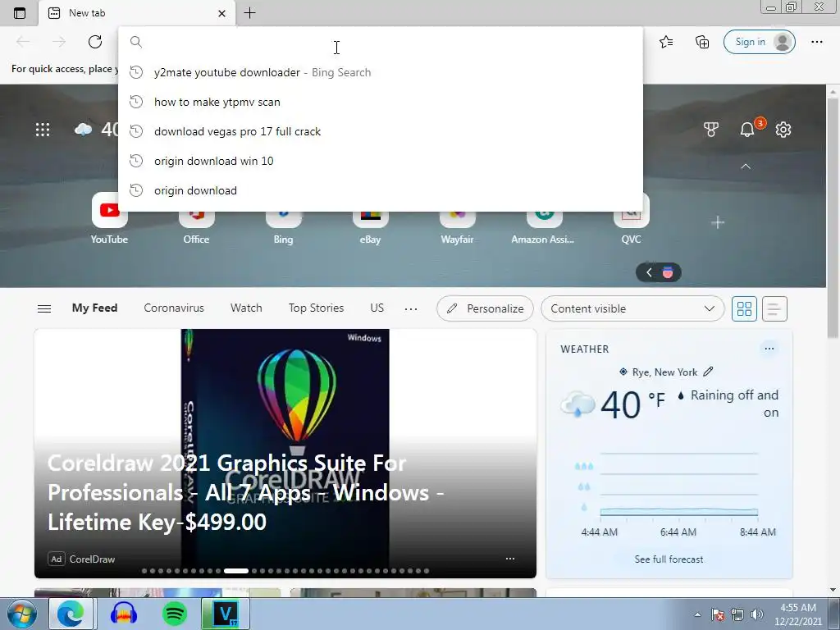Viewport: 840px width, 630px height.
Task: Open weather card options ellipsis
Action: [769, 349]
